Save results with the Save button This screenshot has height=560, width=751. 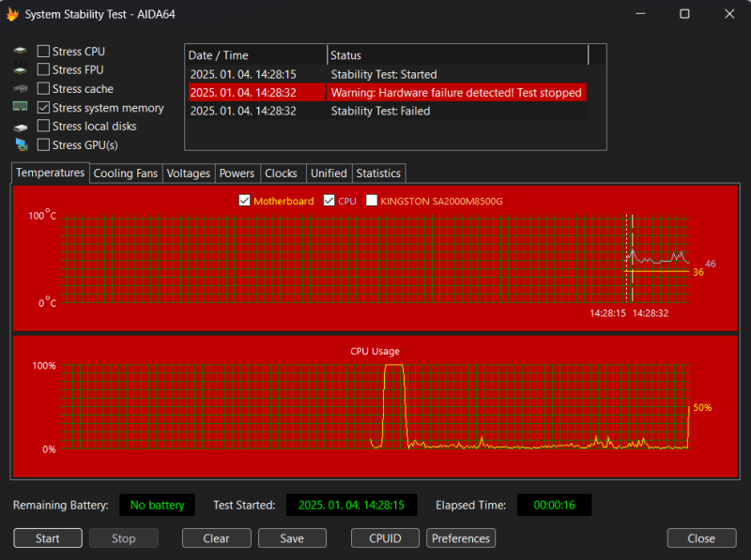[292, 538]
